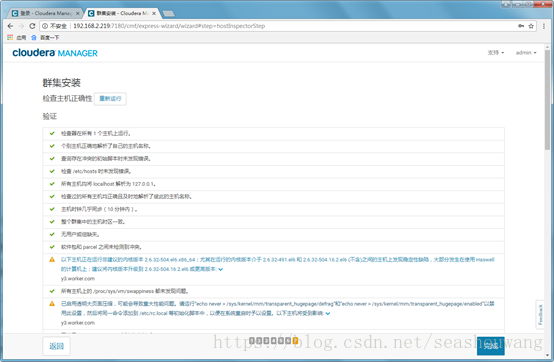Open the admin user dropdown

tap(526, 53)
